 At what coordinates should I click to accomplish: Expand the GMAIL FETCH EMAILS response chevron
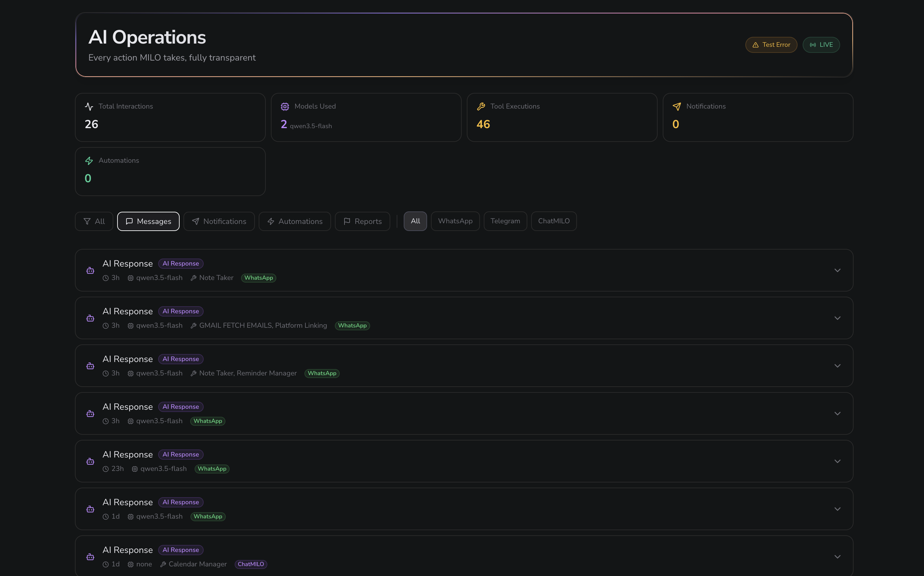(837, 318)
